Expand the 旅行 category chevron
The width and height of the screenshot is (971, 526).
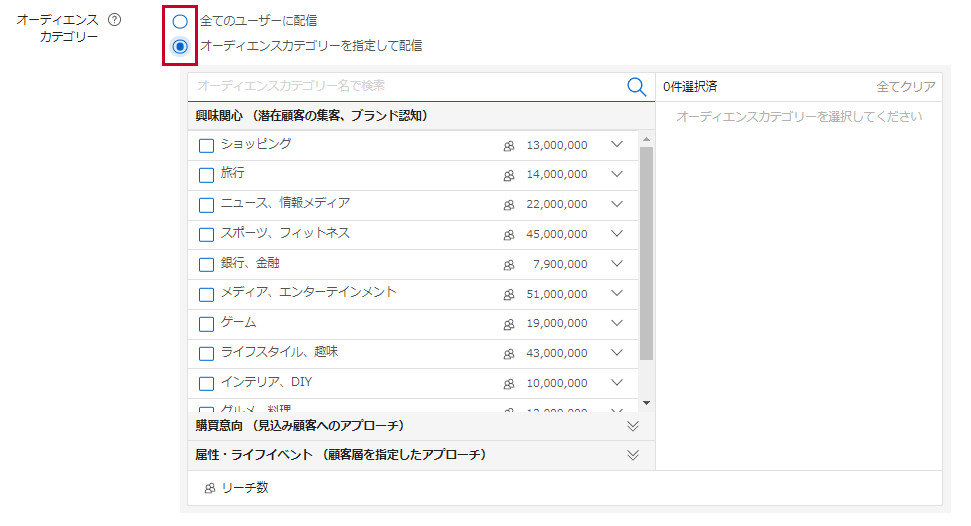pos(616,174)
